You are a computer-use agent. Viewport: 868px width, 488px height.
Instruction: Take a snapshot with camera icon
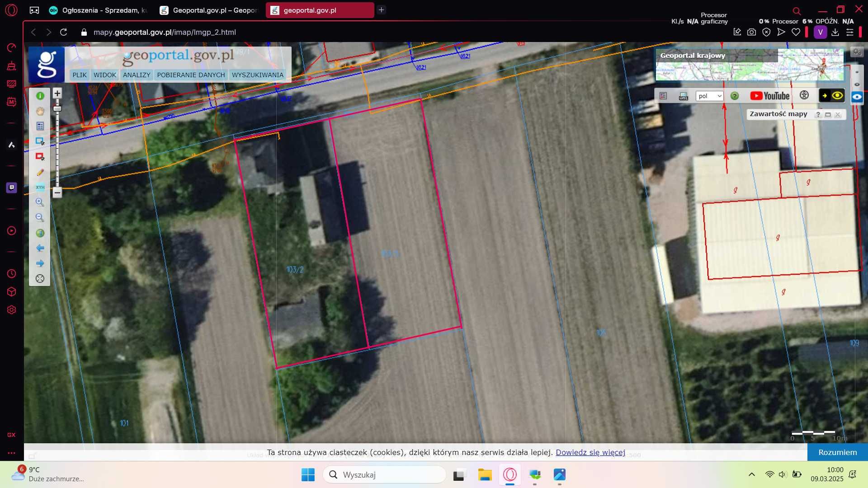(x=751, y=32)
